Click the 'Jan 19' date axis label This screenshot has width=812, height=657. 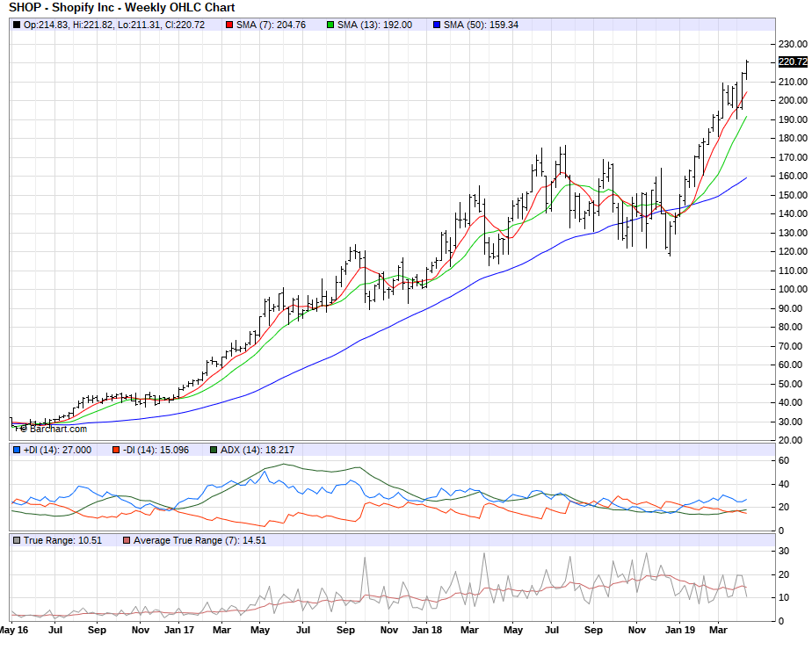(x=680, y=630)
